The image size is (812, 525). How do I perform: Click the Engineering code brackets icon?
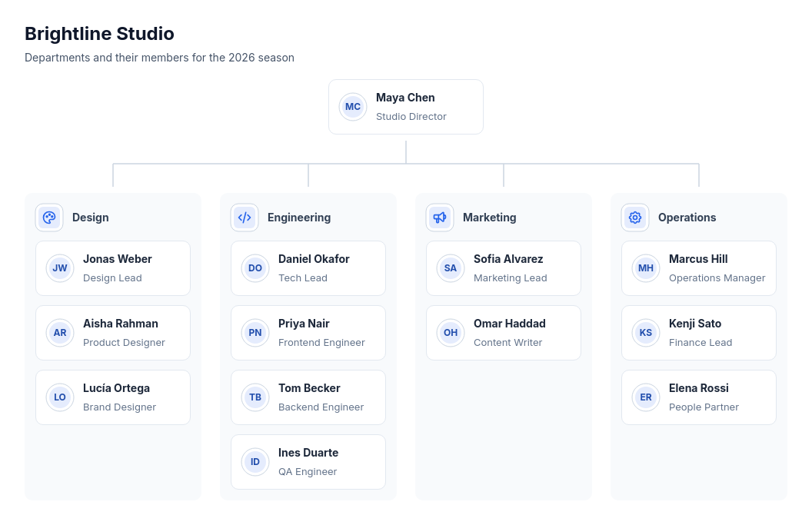point(245,218)
